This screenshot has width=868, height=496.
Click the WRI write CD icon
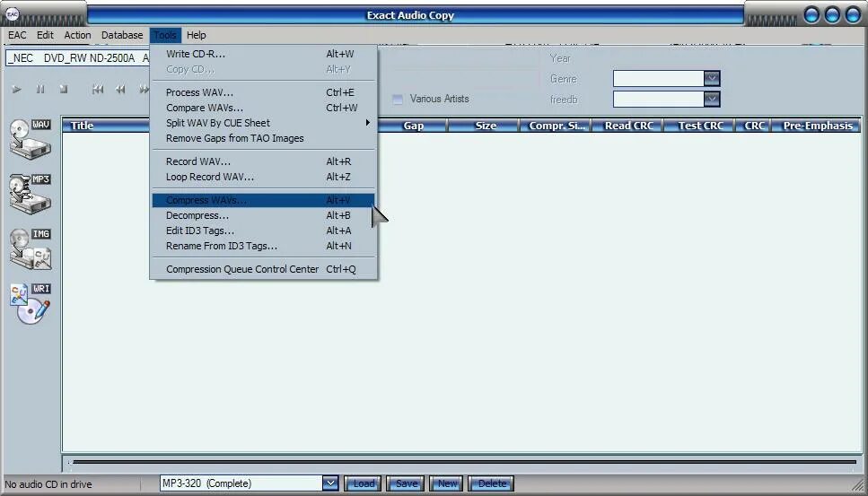pyautogui.click(x=31, y=303)
